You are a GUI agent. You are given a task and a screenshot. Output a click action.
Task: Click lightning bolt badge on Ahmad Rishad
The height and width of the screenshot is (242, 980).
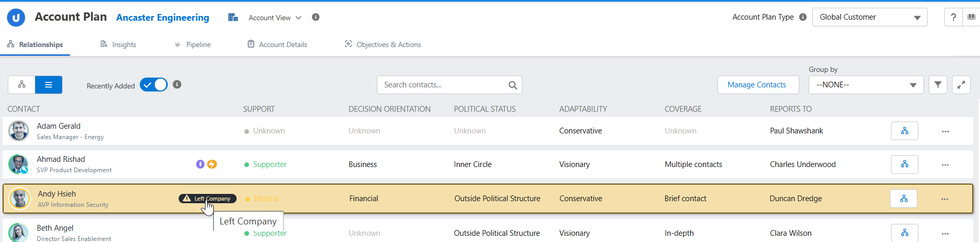pyautogui.click(x=212, y=164)
